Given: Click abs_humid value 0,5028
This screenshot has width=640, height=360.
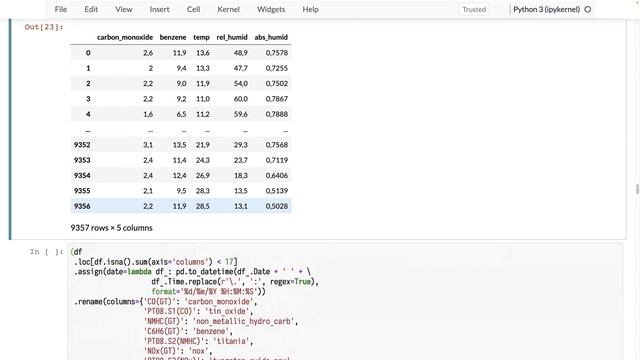Looking at the screenshot, I should [x=277, y=206].
